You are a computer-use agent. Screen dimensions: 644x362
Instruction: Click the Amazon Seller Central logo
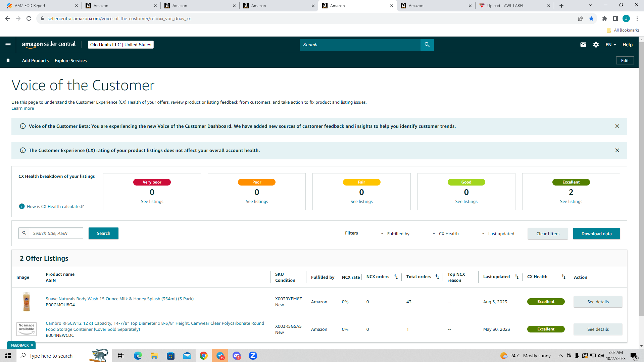[49, 45]
